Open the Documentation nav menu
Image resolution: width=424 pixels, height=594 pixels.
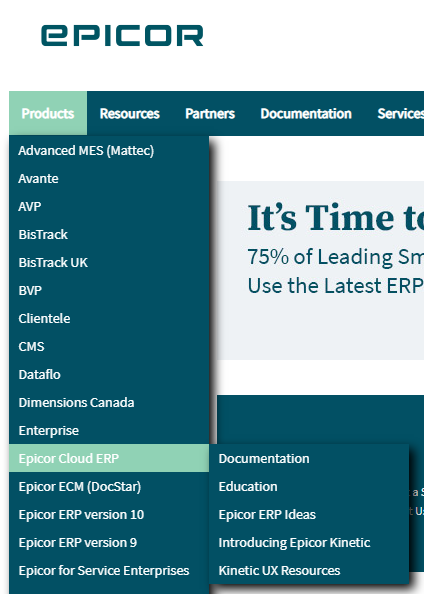[x=306, y=113]
